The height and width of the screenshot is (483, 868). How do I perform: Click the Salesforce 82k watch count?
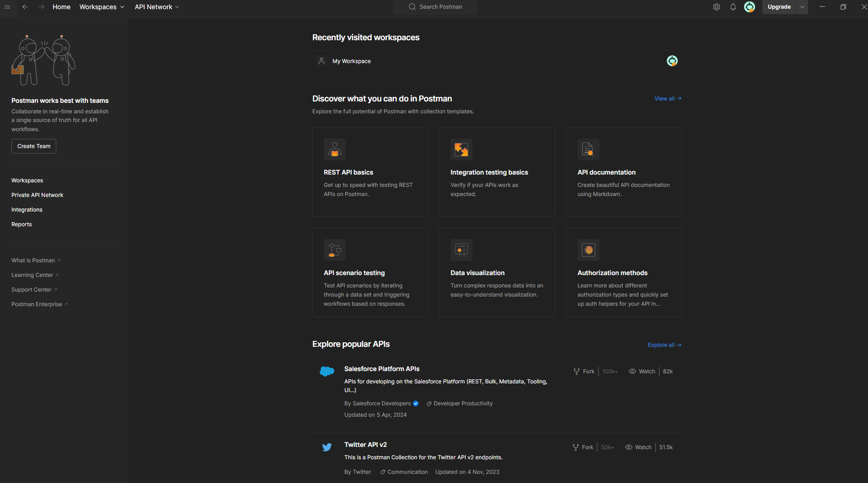tap(668, 372)
